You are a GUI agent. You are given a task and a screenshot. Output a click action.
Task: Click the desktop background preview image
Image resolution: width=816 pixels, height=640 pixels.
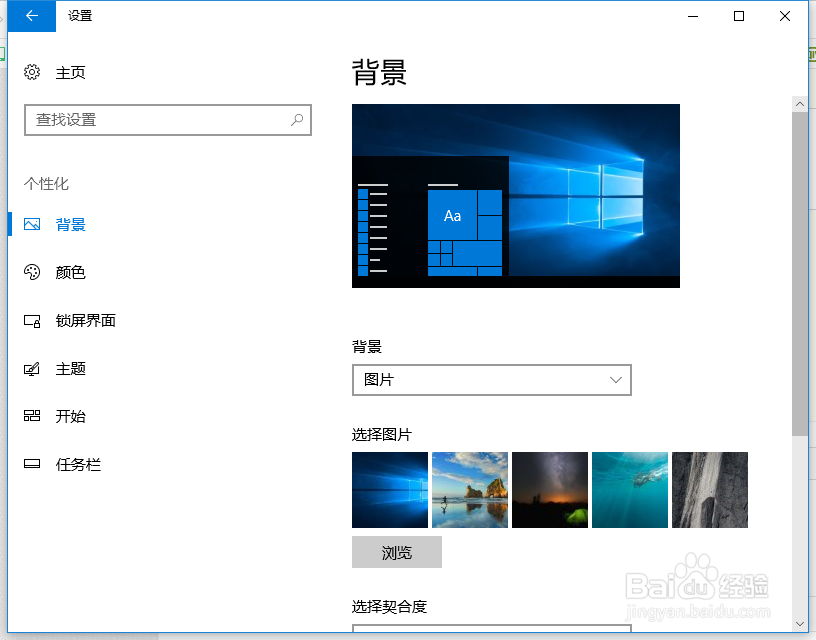(515, 195)
